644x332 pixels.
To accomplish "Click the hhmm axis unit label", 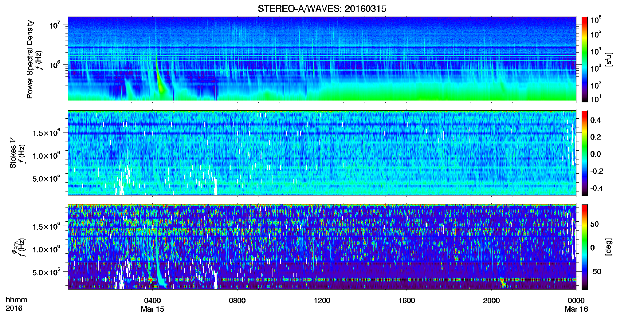I will [17, 300].
